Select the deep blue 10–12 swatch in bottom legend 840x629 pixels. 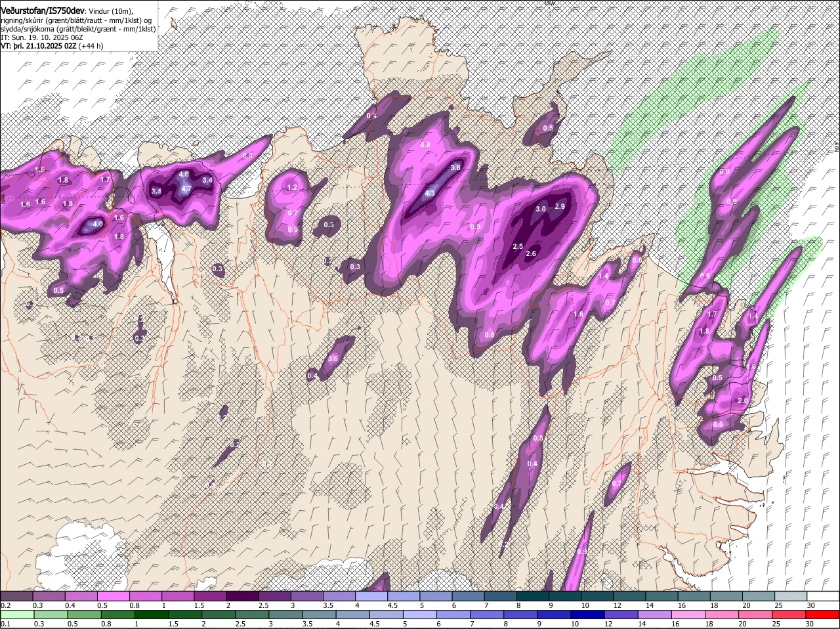point(587,615)
